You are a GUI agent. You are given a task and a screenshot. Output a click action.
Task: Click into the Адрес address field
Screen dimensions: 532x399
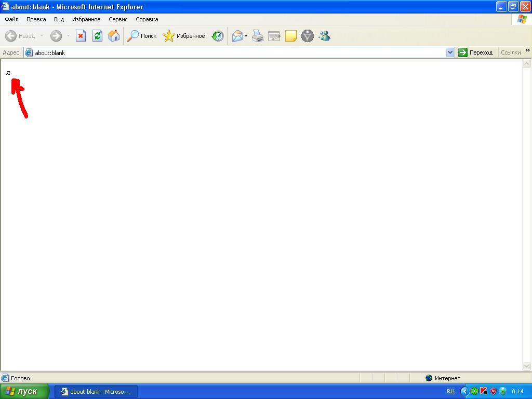pyautogui.click(x=234, y=52)
